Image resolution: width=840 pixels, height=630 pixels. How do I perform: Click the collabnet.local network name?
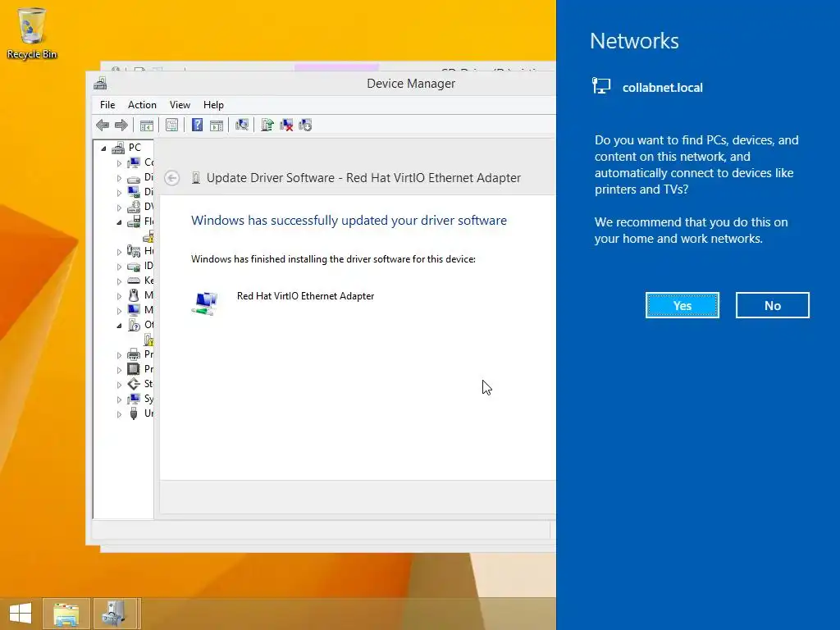pos(662,88)
